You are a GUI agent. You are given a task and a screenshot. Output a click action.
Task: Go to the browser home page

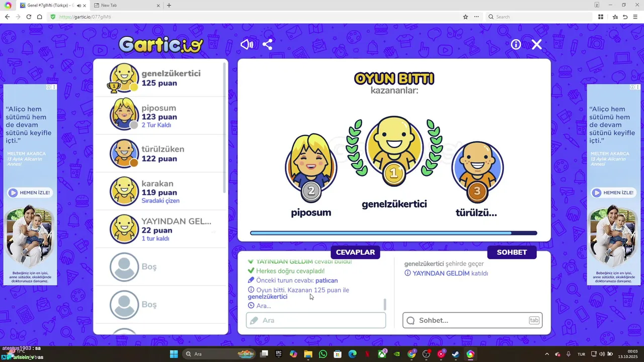coord(39,17)
